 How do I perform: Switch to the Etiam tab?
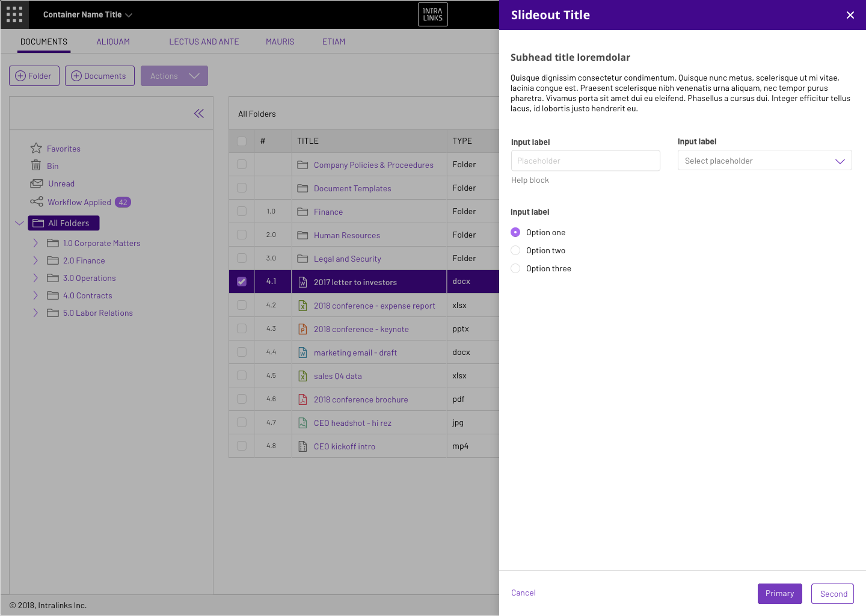pos(334,42)
